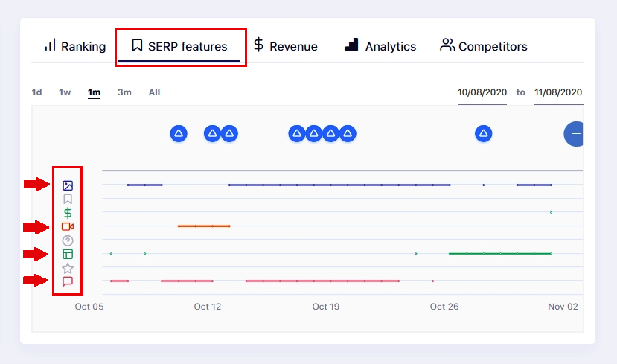
Task: Toggle star reviews feature icon
Action: [68, 269]
